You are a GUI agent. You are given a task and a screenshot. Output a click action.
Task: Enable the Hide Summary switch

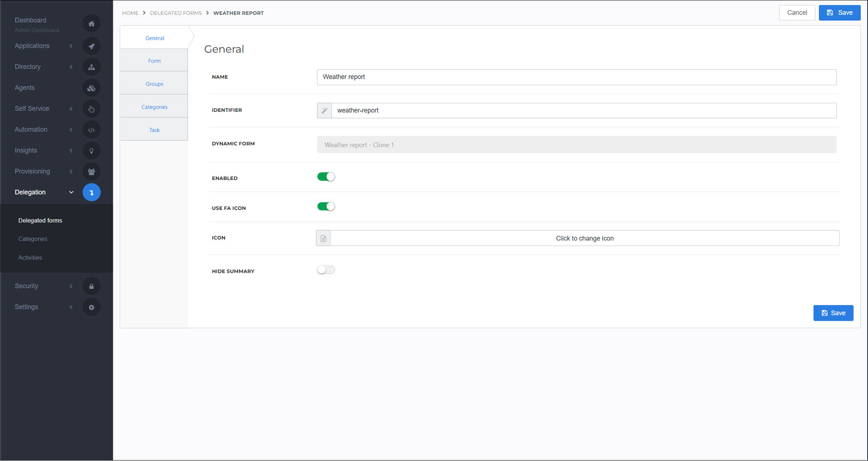[326, 270]
